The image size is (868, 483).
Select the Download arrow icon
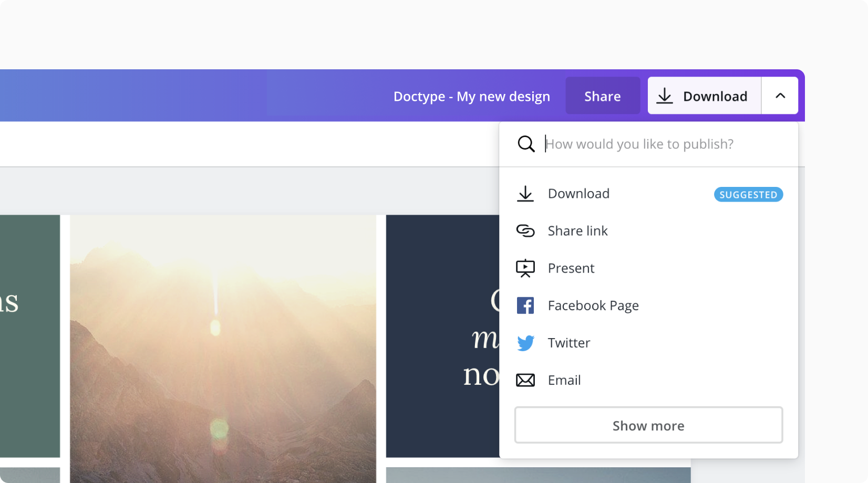click(525, 193)
